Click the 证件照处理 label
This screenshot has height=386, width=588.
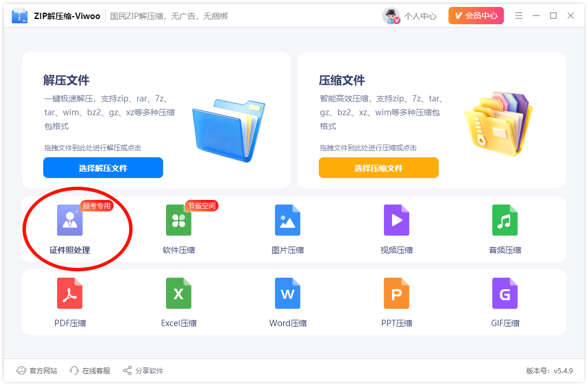tap(70, 250)
